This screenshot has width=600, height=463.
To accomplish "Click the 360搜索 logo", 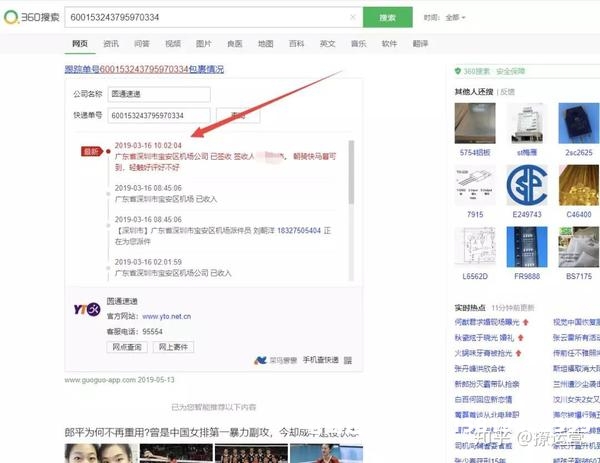I will click(31, 17).
